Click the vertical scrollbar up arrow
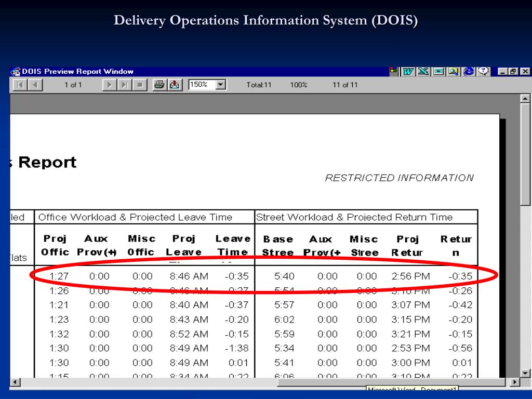532x399 pixels. tap(525, 99)
